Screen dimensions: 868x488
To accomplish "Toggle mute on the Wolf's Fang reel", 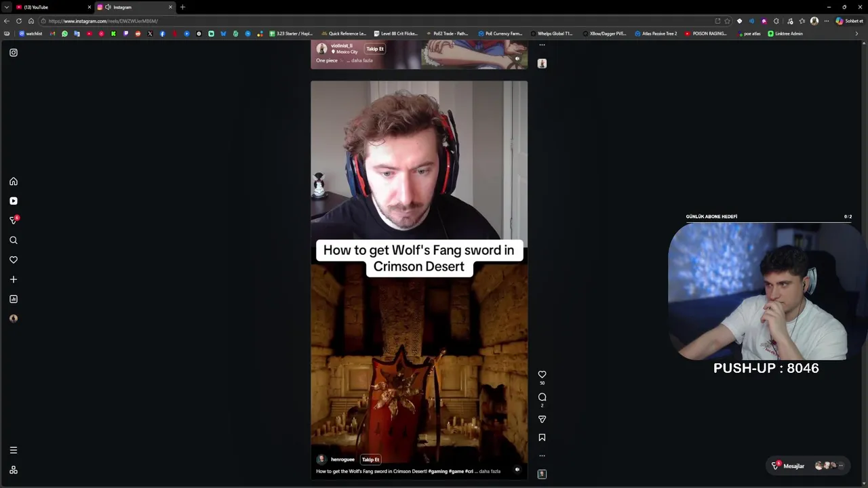I will click(x=517, y=470).
